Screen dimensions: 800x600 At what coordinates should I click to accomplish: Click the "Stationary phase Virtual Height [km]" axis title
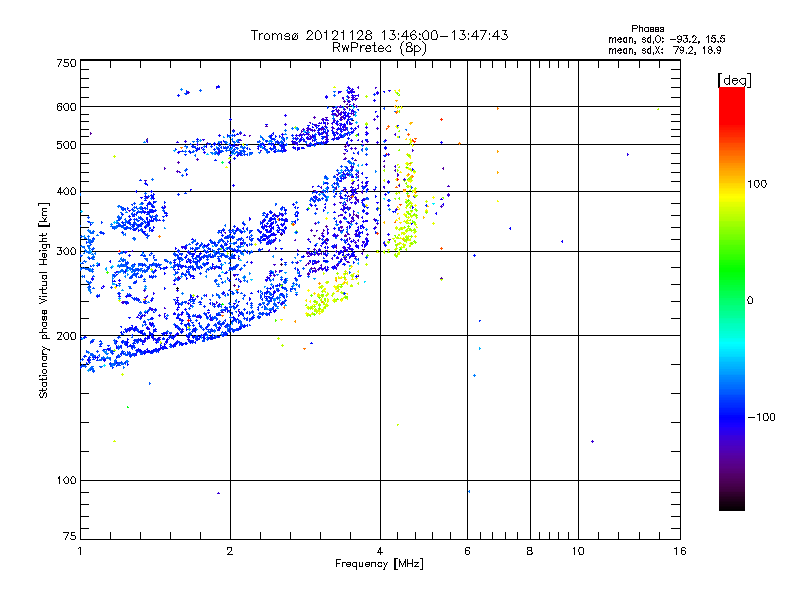[x=44, y=300]
